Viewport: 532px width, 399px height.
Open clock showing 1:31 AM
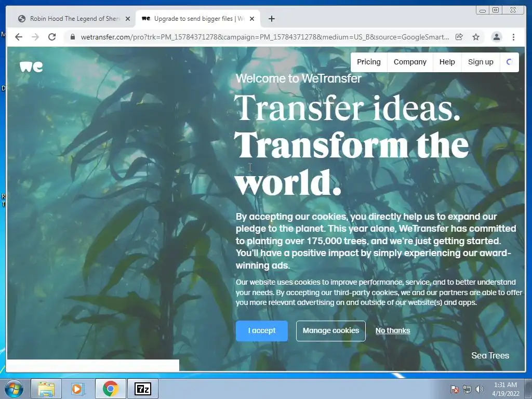(x=506, y=389)
